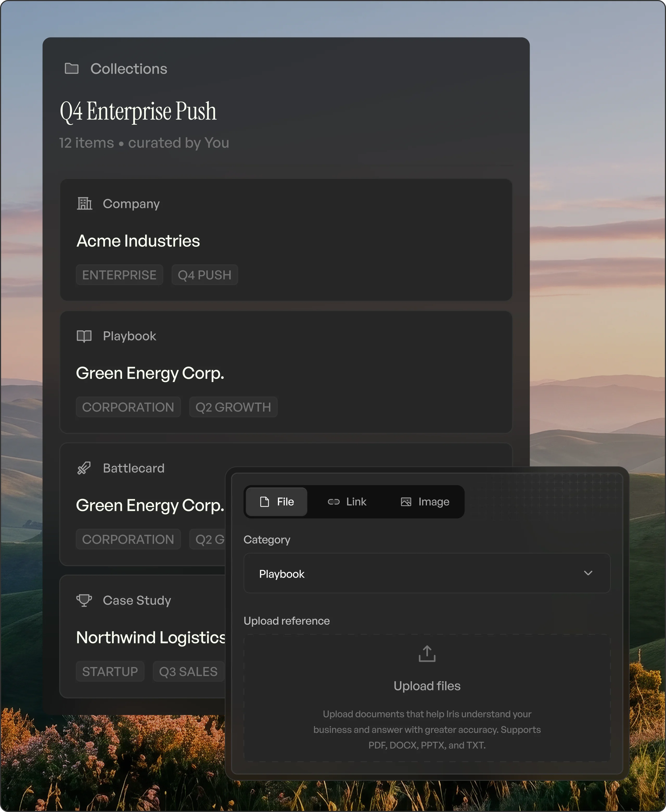Open the Acme Industries company card
Screen dimensions: 666x812
[x=286, y=240]
